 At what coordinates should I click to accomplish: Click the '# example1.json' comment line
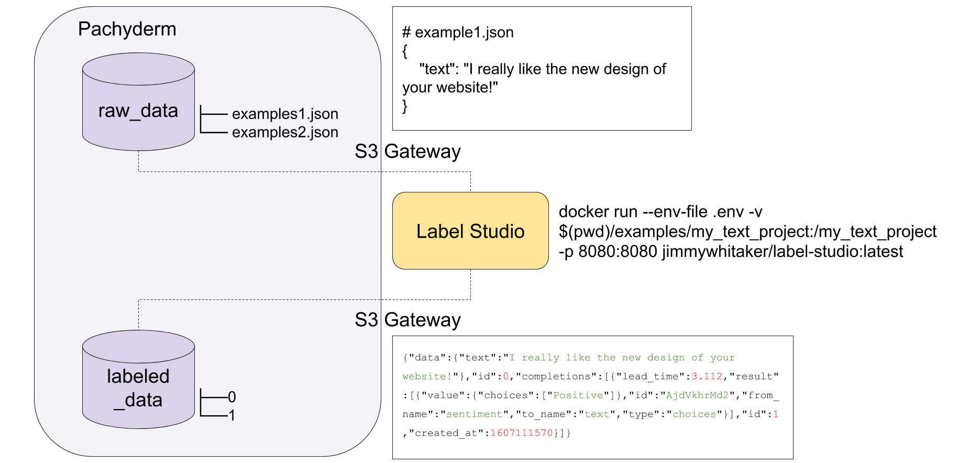458,33
